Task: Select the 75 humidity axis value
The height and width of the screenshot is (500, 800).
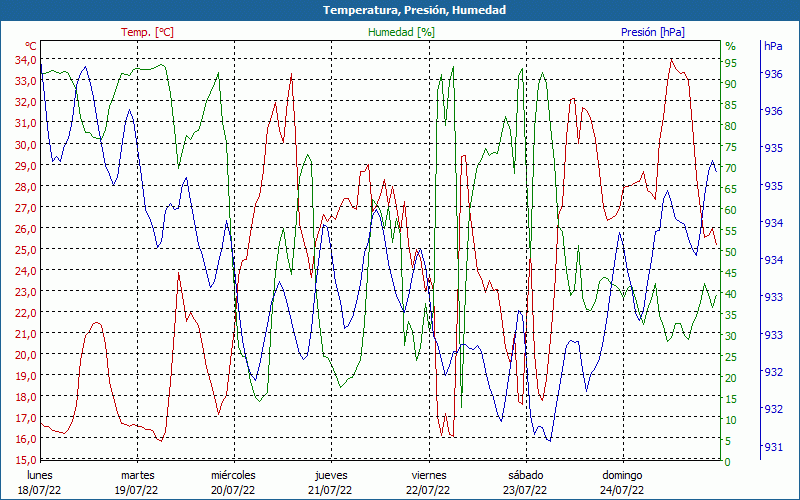Action: point(731,147)
